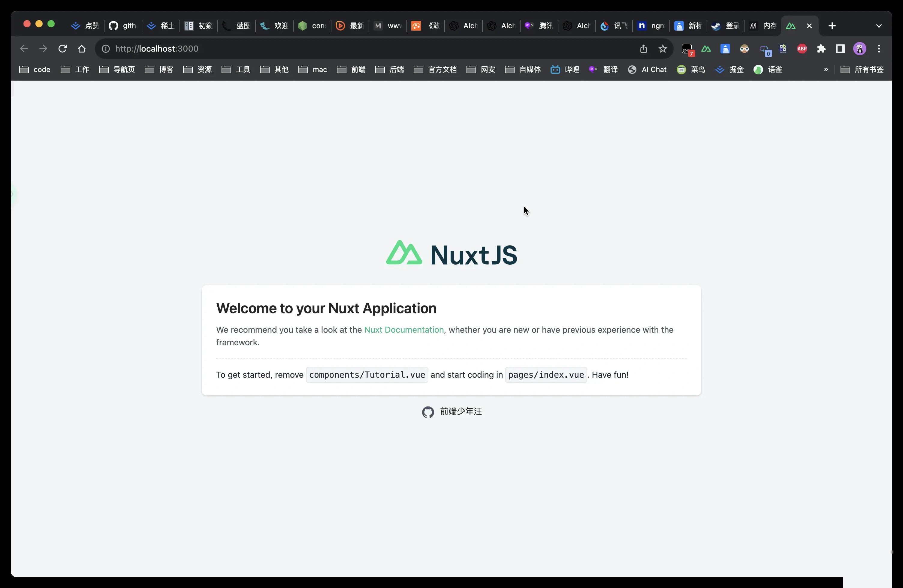Toggle the browser side panel
This screenshot has width=903, height=588.
click(840, 49)
